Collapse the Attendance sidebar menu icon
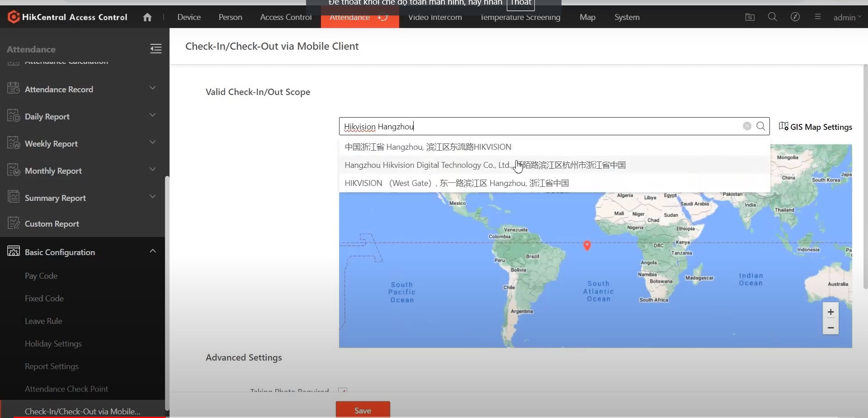This screenshot has width=868, height=418. [156, 49]
